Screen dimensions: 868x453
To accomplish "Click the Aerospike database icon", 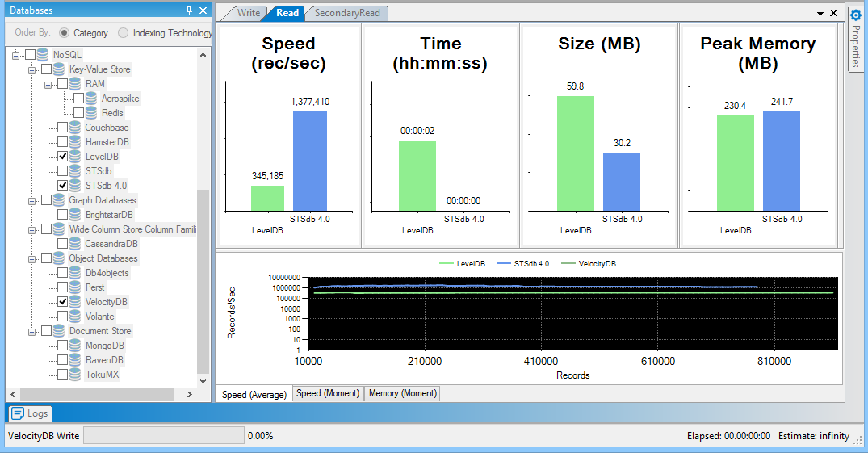I will [91, 99].
